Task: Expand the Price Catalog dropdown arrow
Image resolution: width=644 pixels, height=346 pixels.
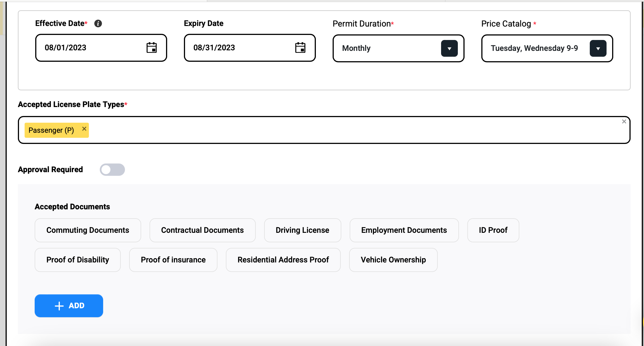Action: pyautogui.click(x=598, y=48)
